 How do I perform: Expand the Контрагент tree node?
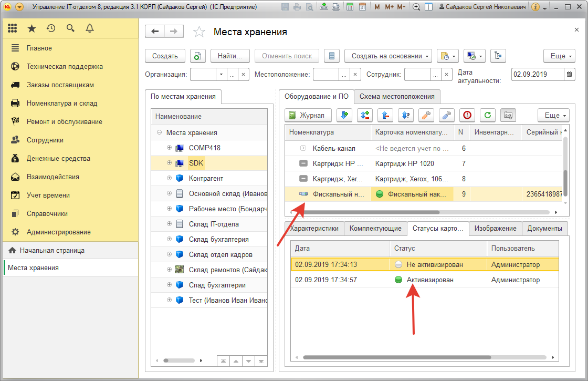tap(169, 178)
